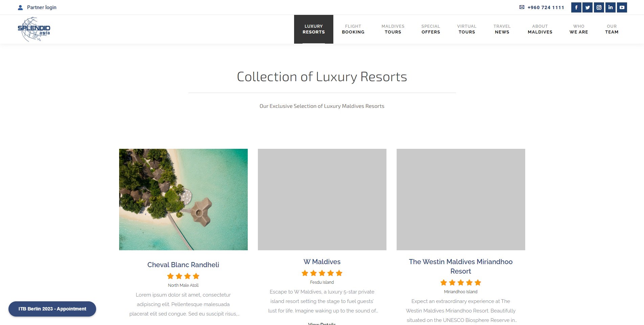Viewport: 644px width, 325px height.
Task: Open W Maldives resort title link
Action: pos(322,262)
